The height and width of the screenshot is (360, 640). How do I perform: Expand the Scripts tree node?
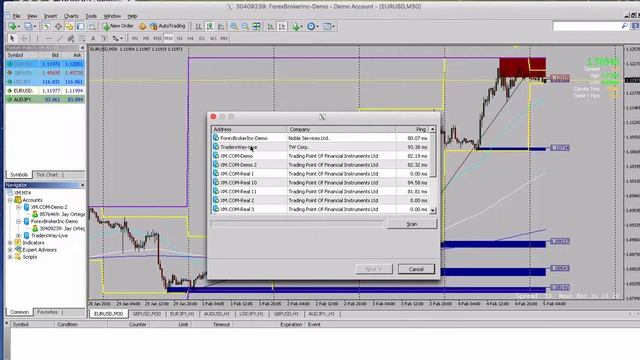(10, 257)
